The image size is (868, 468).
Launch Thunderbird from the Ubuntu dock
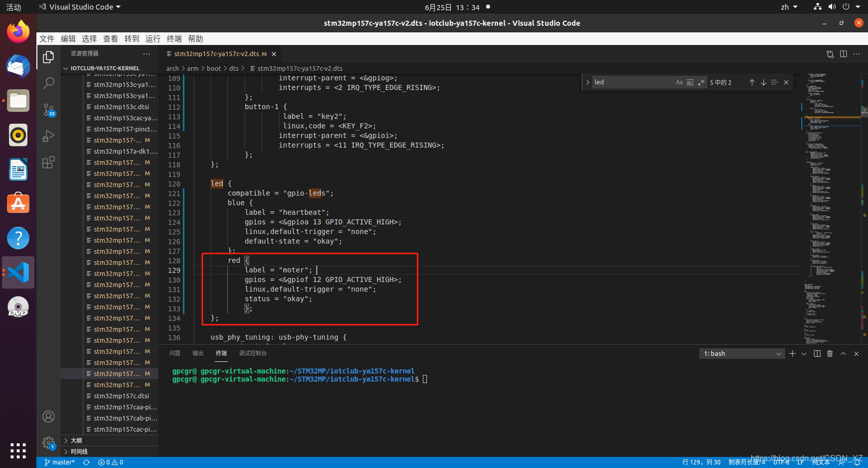[18, 67]
